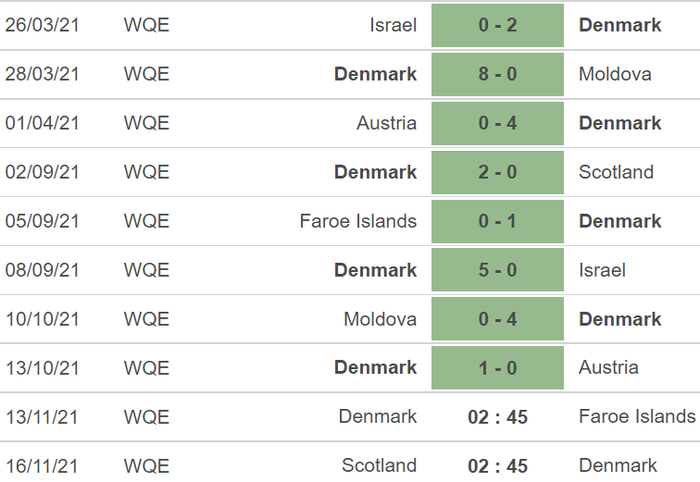Select the Faroe Islands home team on 05/09/21
The height and width of the screenshot is (482, 700).
pyautogui.click(x=358, y=221)
